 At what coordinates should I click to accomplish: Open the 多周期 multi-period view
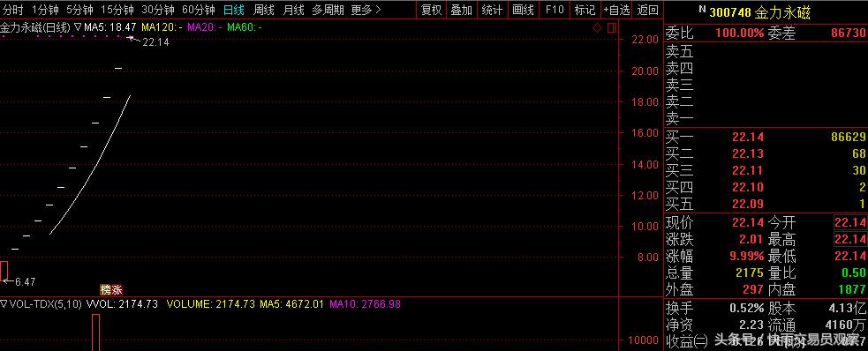pyautogui.click(x=328, y=10)
